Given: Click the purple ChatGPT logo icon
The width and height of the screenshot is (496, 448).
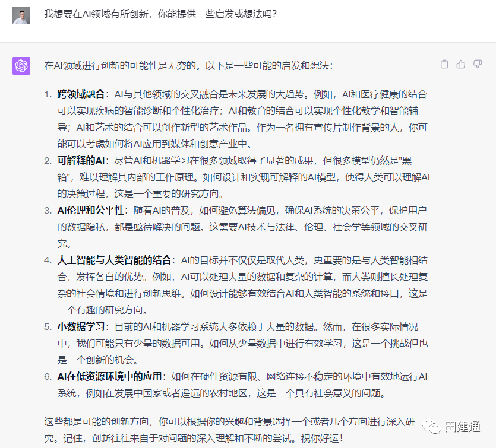Looking at the screenshot, I should point(21,65).
